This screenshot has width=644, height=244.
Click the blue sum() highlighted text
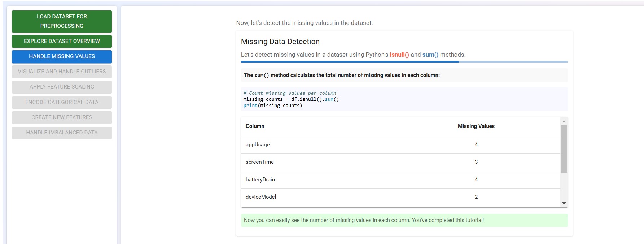[430, 55]
